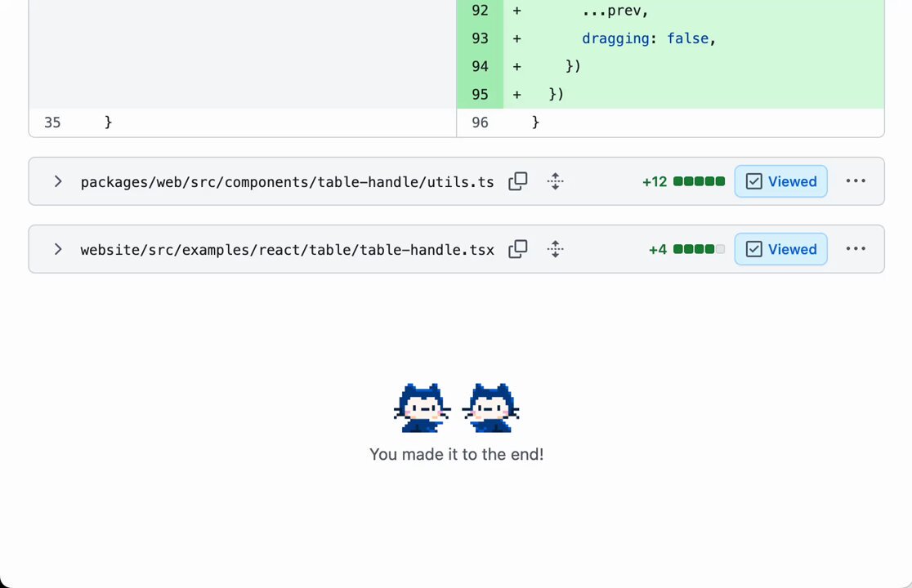Select line number 96 in the diff
This screenshot has height=588, width=912.
[480, 122]
